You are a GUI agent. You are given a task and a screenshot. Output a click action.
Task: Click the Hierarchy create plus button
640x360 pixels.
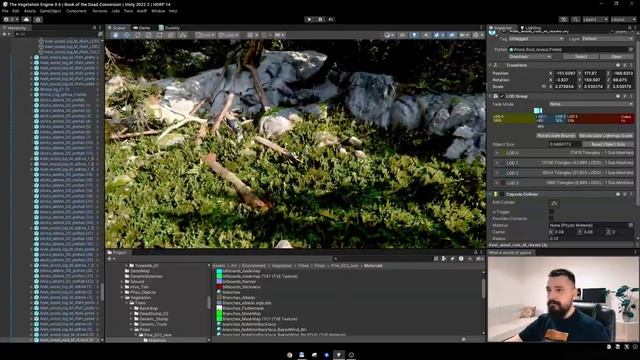coord(4,34)
